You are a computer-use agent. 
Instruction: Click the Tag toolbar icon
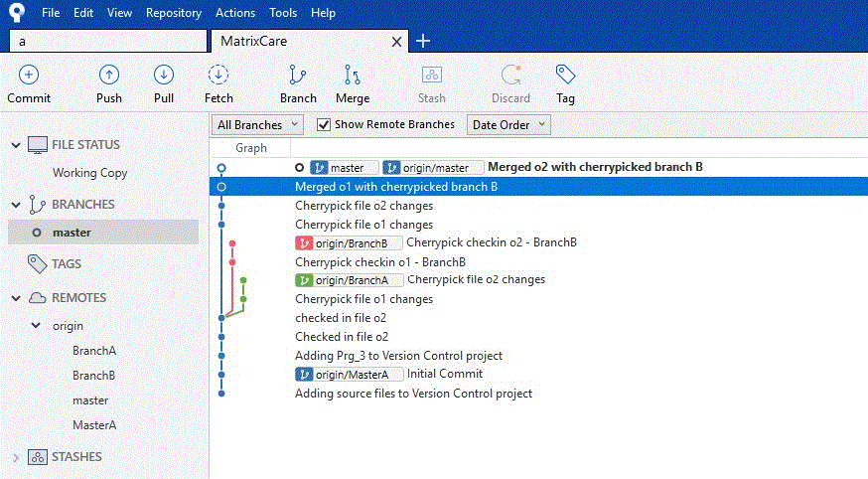(x=565, y=75)
